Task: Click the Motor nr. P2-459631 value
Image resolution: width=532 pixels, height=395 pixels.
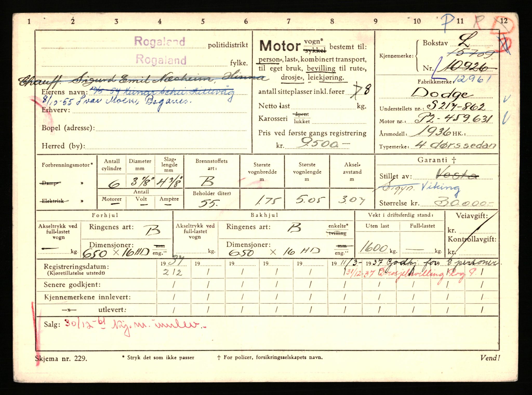Action: coord(453,119)
